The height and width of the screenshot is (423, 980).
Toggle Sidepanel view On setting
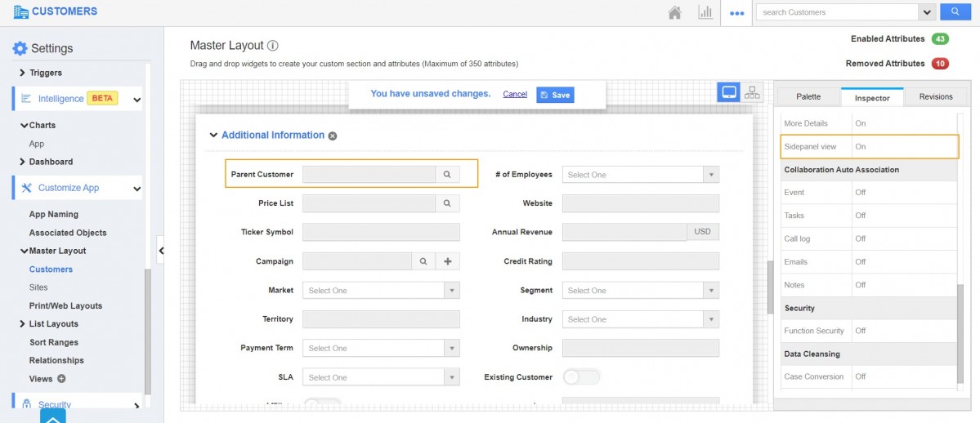pyautogui.click(x=861, y=147)
